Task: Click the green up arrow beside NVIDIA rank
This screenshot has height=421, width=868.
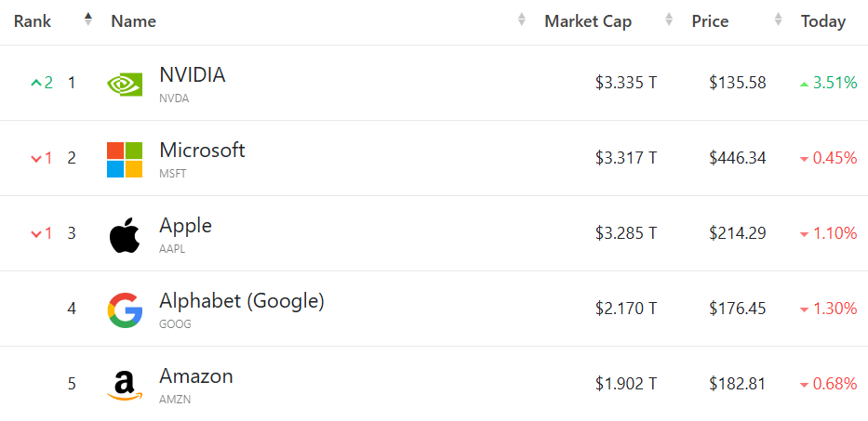Action: tap(35, 83)
